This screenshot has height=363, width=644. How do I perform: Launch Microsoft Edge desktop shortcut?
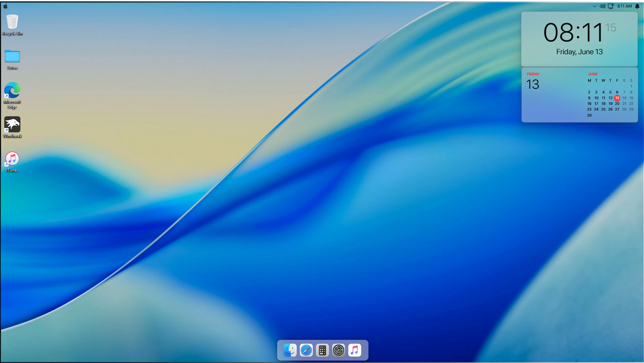tap(12, 91)
